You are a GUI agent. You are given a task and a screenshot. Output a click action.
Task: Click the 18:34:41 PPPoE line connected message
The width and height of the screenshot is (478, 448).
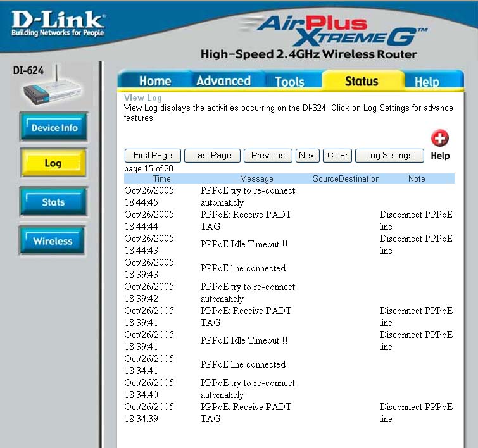click(243, 364)
